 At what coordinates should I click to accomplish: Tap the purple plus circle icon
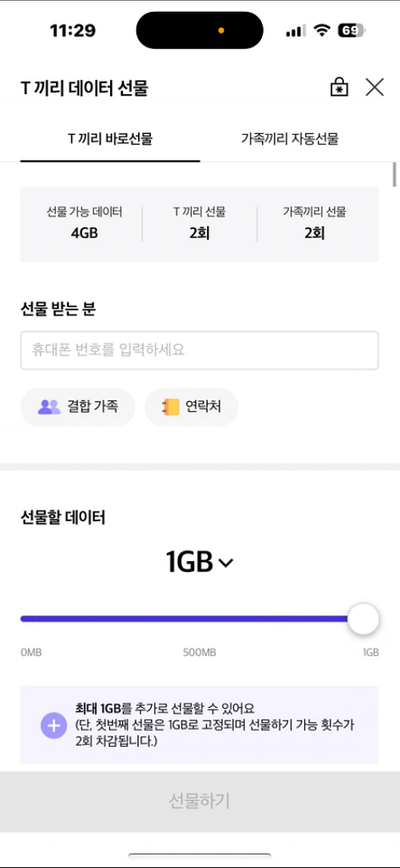point(53,726)
